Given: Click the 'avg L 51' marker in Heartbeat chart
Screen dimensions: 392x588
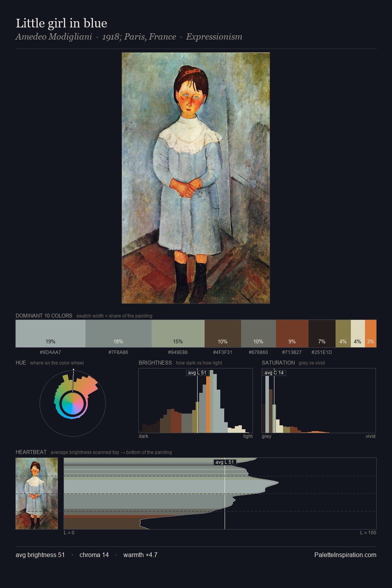Looking at the screenshot, I should (x=225, y=462).
